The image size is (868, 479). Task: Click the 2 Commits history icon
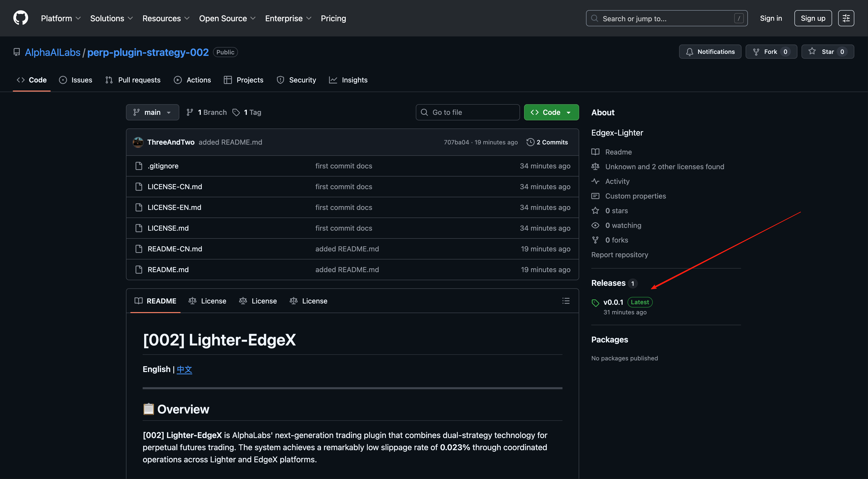(x=530, y=142)
